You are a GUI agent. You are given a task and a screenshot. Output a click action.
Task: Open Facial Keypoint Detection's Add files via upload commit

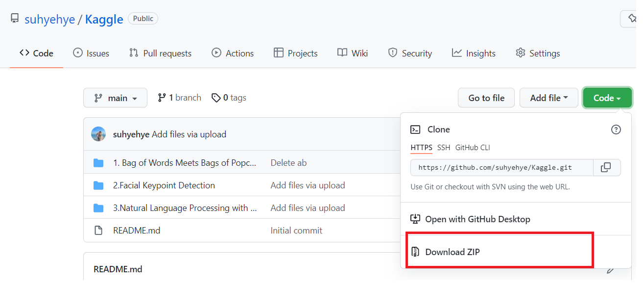[x=308, y=185]
